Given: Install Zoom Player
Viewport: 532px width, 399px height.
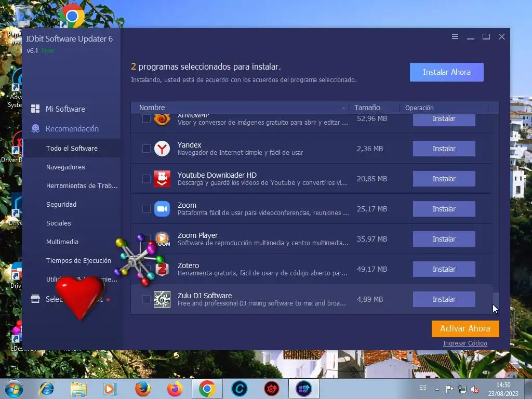Looking at the screenshot, I should point(444,239).
